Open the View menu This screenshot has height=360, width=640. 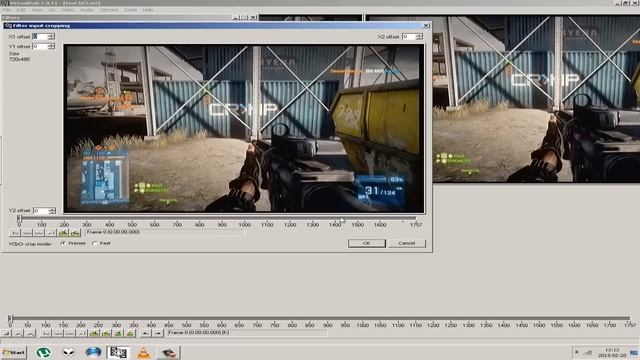pos(37,10)
